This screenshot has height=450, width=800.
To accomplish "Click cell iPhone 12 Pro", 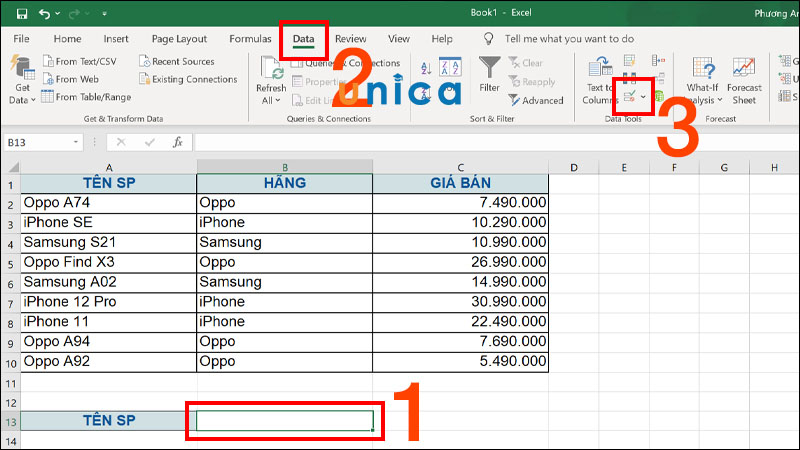I will pos(109,302).
